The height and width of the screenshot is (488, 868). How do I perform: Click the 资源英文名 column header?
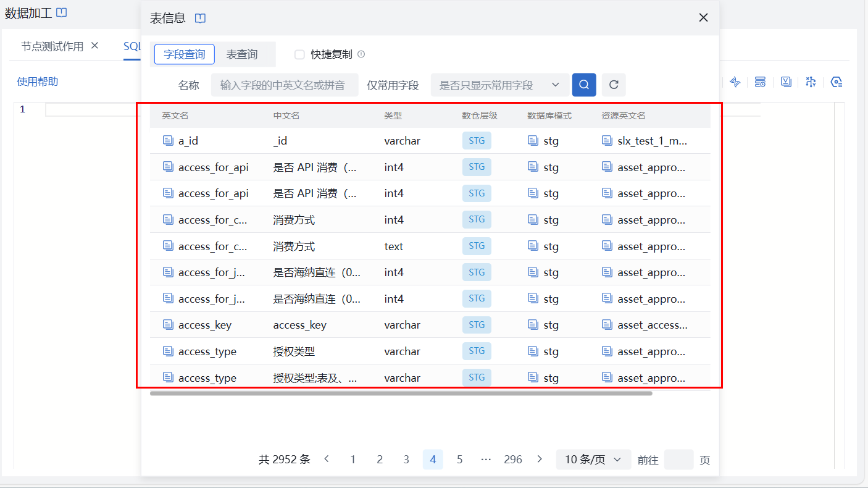(624, 116)
